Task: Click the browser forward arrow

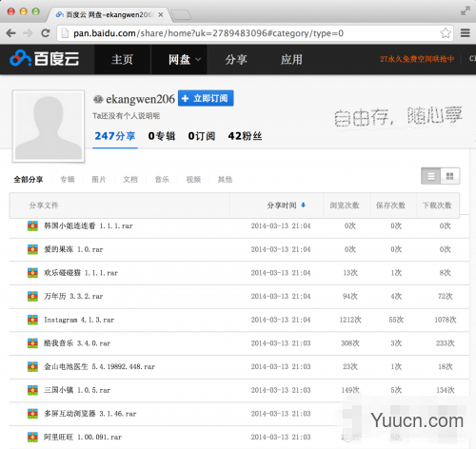Action: click(x=29, y=33)
